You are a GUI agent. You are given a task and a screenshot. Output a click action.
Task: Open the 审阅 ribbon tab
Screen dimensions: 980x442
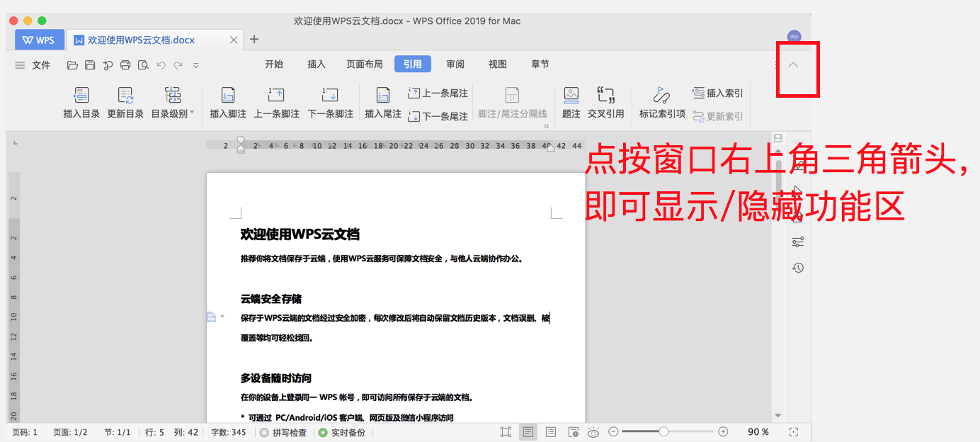455,64
